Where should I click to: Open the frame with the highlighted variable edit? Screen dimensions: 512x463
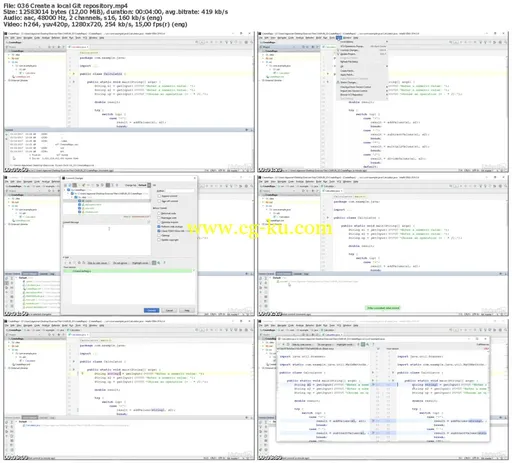[x=129, y=390]
